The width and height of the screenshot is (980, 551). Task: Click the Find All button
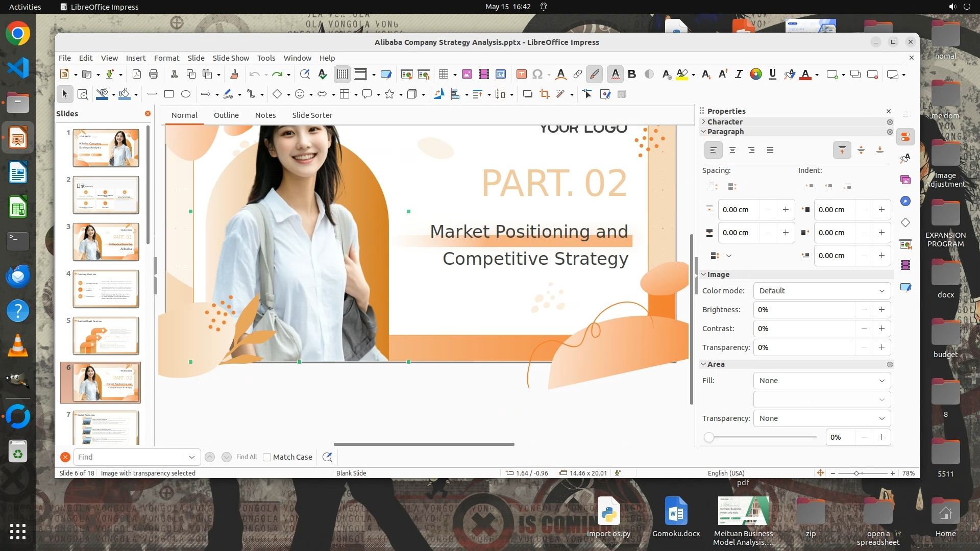click(x=247, y=457)
